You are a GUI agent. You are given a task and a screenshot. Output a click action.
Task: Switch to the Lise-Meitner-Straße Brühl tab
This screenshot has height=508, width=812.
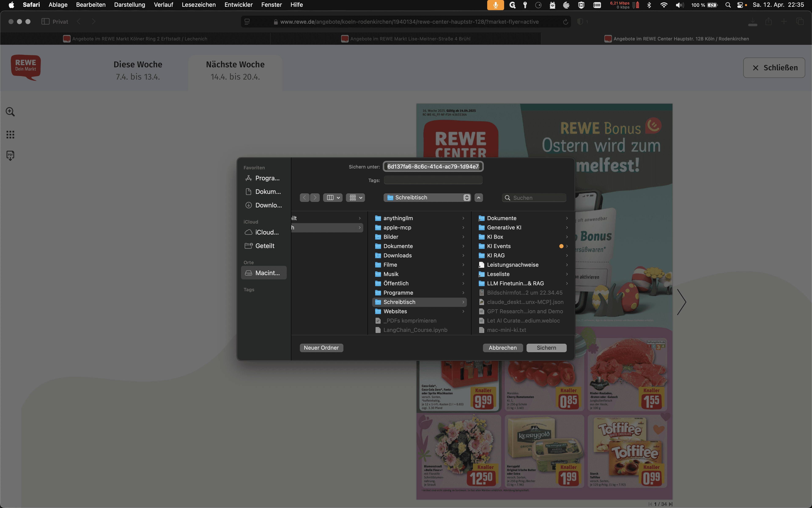click(406, 39)
